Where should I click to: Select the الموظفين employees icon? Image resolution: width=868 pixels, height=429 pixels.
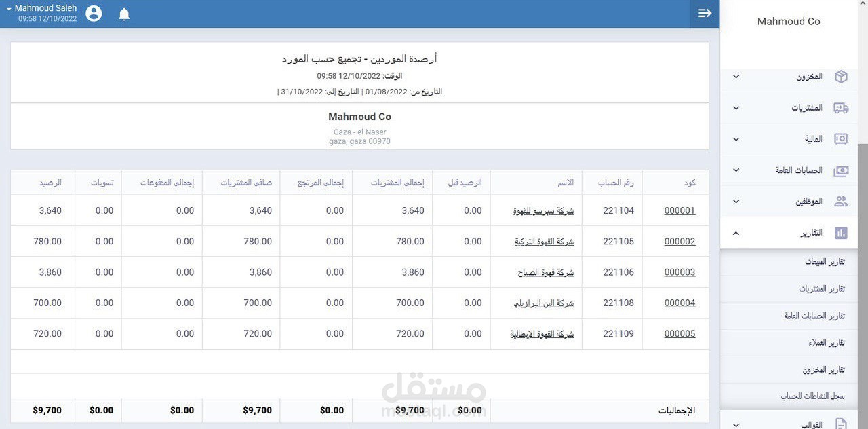(841, 201)
